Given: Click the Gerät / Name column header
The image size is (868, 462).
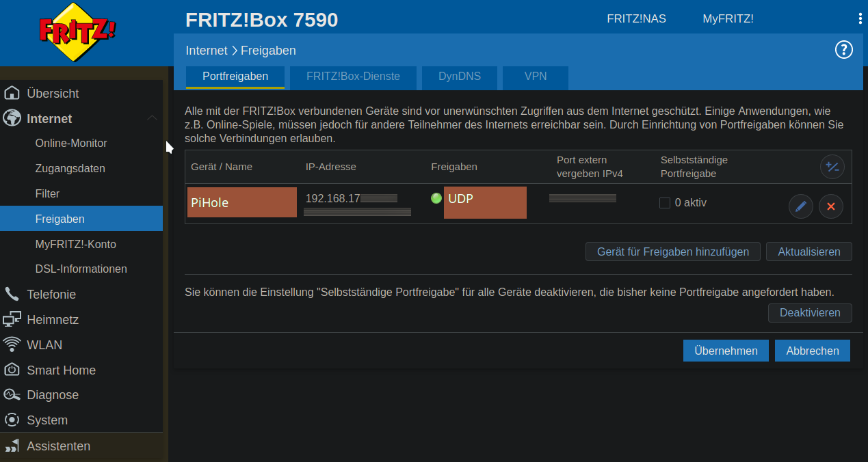Looking at the screenshot, I should pyautogui.click(x=222, y=167).
